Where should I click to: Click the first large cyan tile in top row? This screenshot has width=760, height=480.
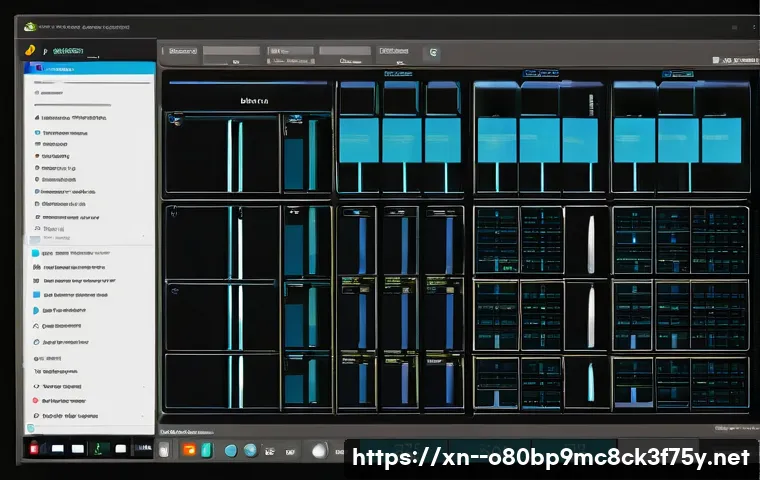click(x=359, y=140)
